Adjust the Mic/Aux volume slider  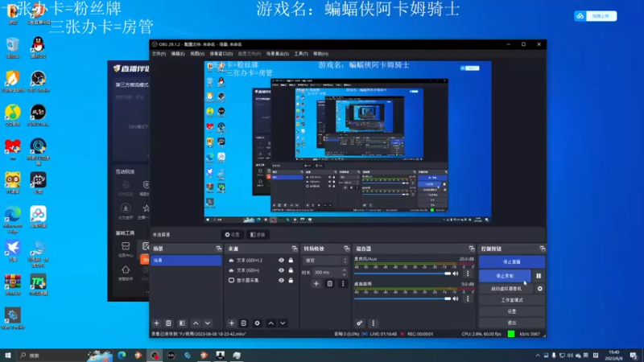coord(402,274)
